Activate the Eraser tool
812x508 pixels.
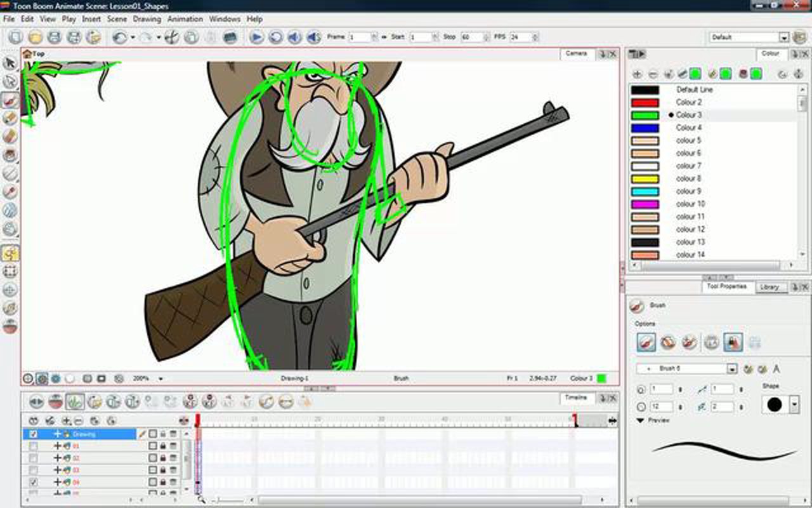pos(9,117)
